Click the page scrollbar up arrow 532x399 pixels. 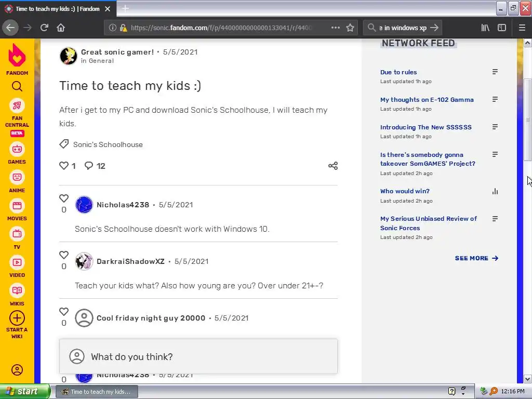527,43
